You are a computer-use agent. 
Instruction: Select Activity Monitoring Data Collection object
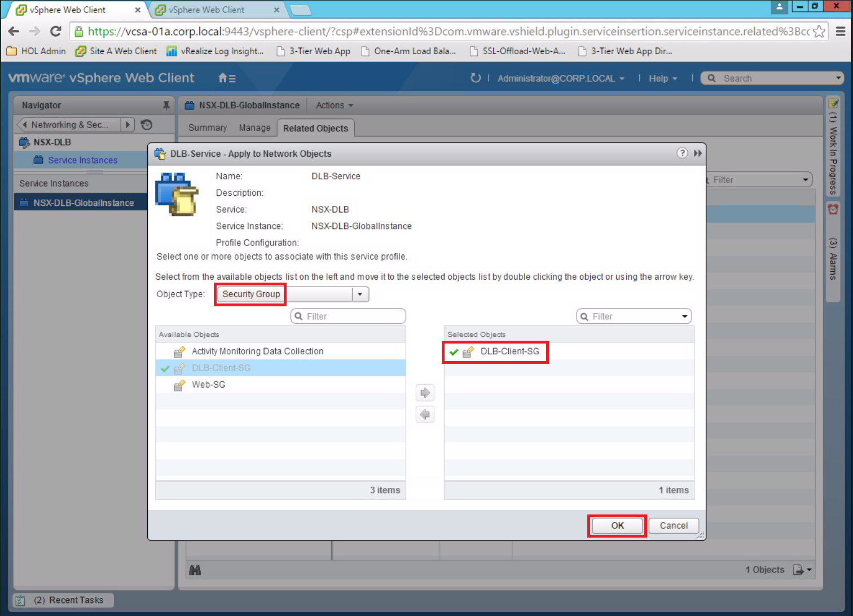pos(280,351)
